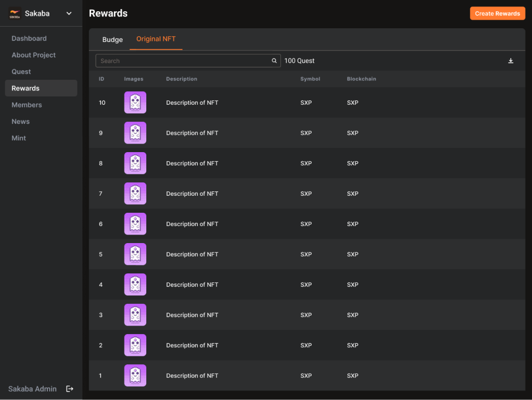Click the Sakaba project logo icon
Screen dimensions: 532x400
[15, 14]
